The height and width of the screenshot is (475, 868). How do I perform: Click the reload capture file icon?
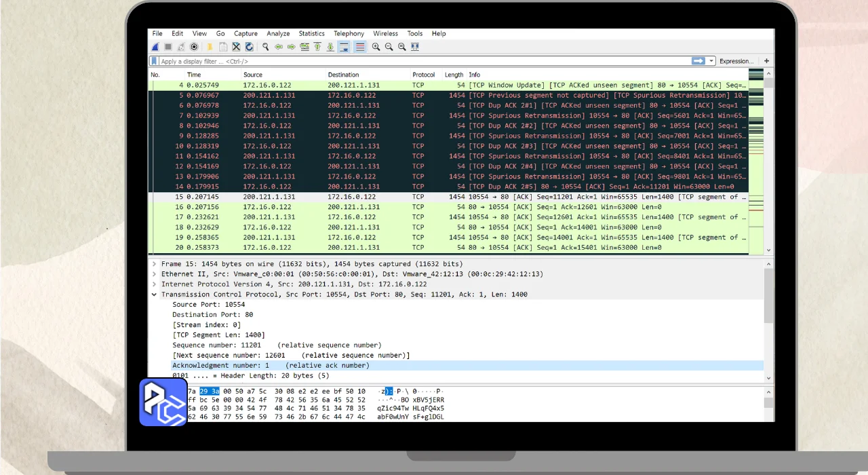(x=249, y=47)
